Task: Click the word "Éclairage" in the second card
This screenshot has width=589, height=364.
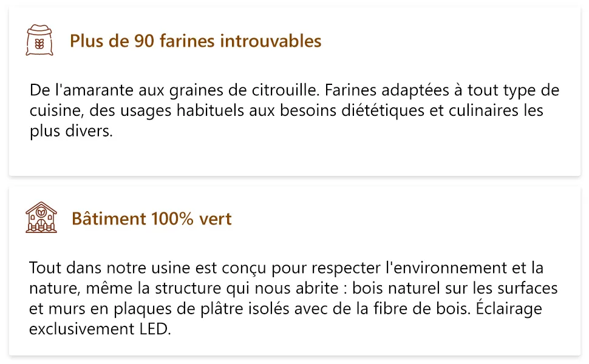Action: 509,308
